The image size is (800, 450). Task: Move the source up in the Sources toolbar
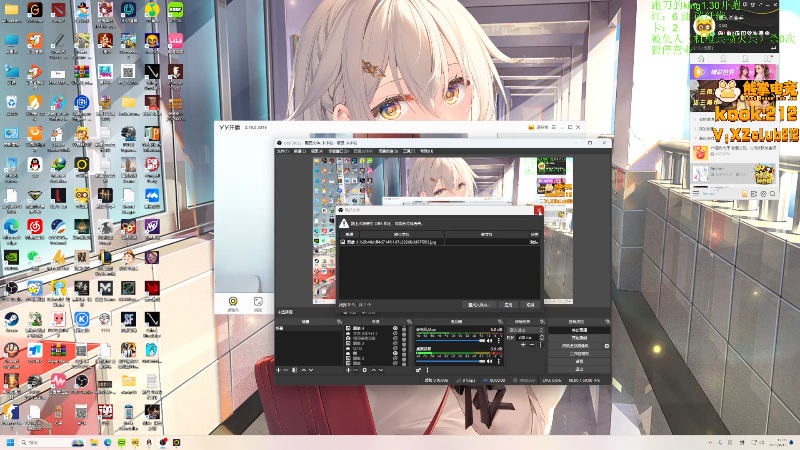tap(373, 370)
